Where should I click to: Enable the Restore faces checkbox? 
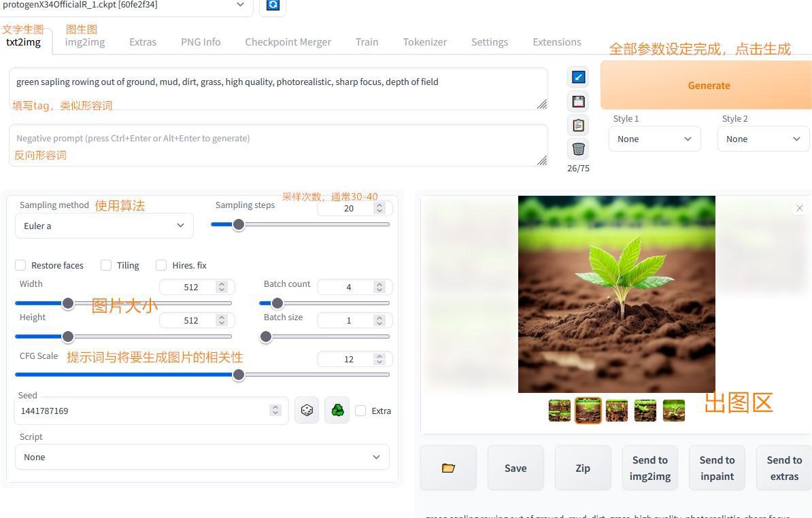[20, 265]
